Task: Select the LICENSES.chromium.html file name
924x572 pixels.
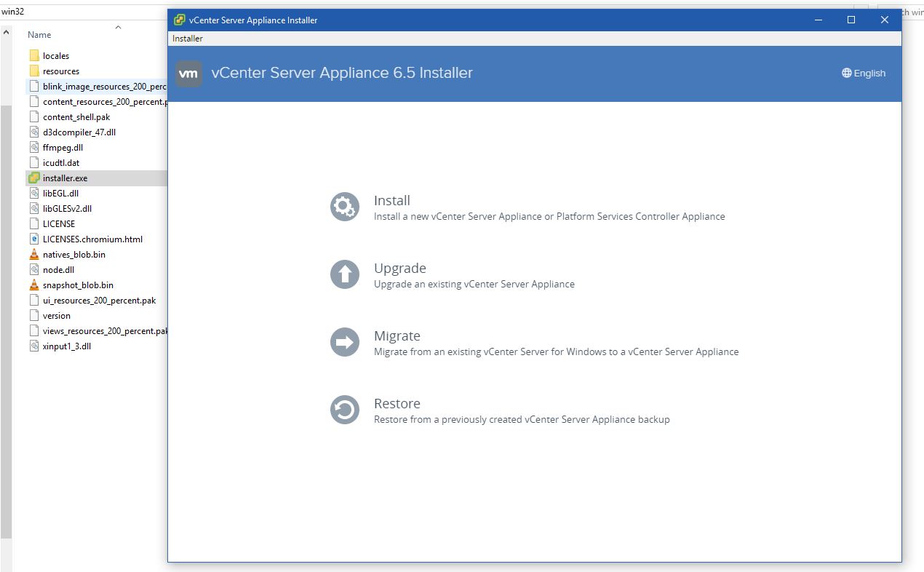Action: click(92, 239)
